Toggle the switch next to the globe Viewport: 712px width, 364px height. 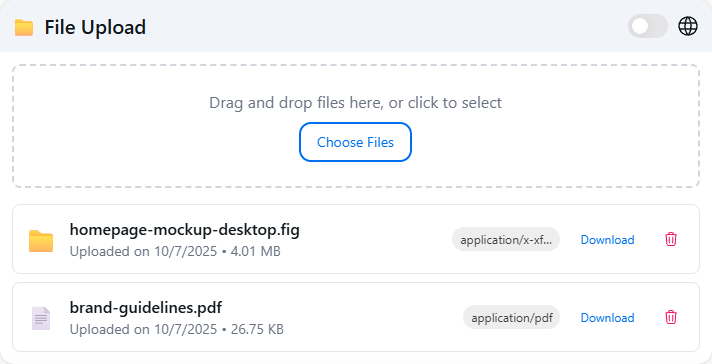[x=648, y=26]
